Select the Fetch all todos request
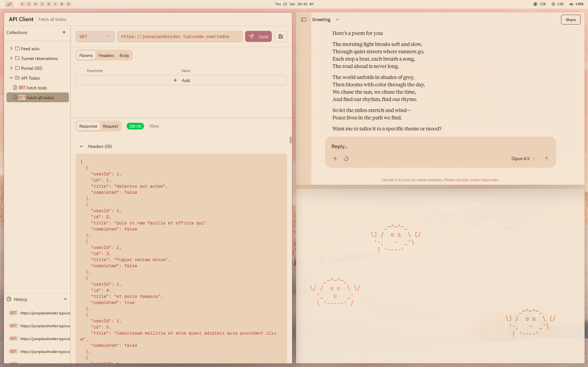The width and height of the screenshot is (588, 367). pos(38,98)
